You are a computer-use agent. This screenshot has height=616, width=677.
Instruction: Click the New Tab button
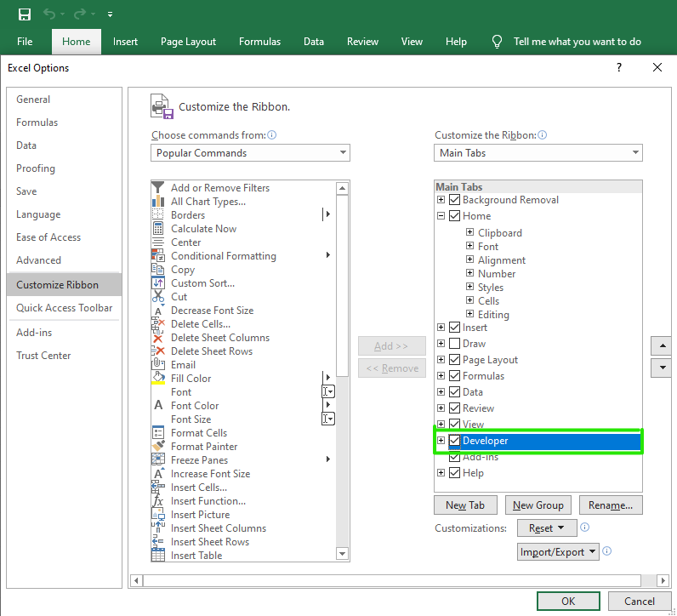(x=465, y=505)
